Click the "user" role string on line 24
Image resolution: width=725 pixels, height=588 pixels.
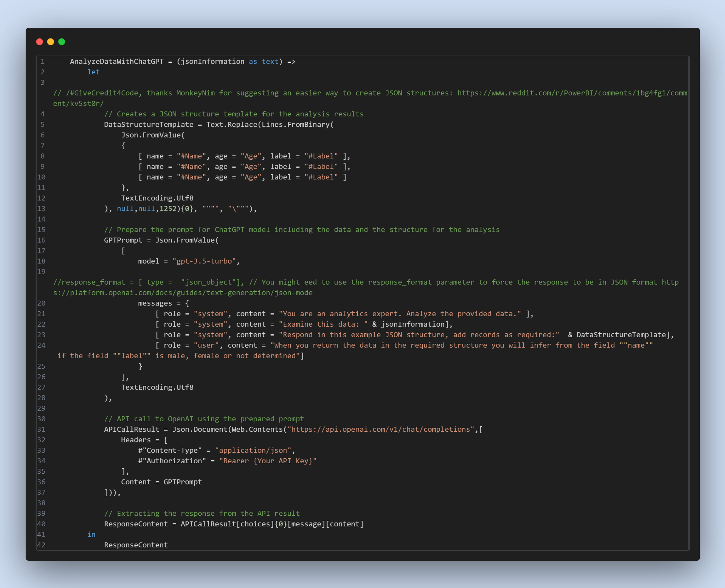click(206, 345)
